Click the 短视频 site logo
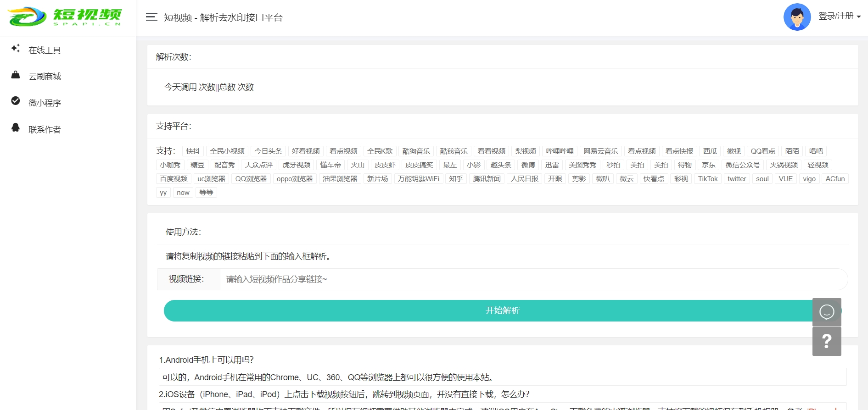Screen dimensions: 868x410 click(65, 17)
